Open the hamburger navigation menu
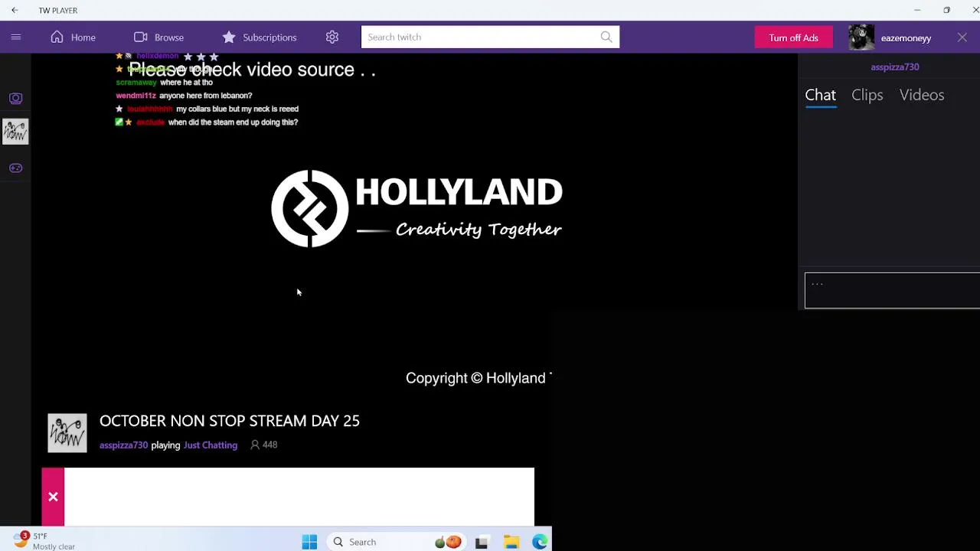 pos(15,37)
